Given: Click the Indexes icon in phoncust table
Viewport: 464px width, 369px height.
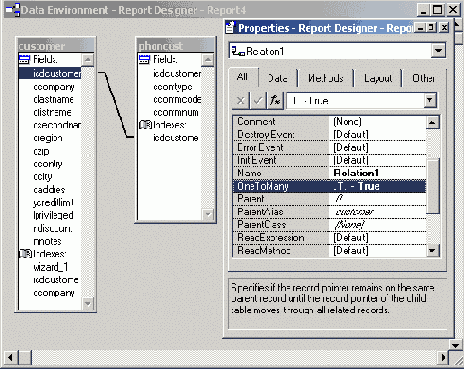Looking at the screenshot, I should (x=145, y=125).
